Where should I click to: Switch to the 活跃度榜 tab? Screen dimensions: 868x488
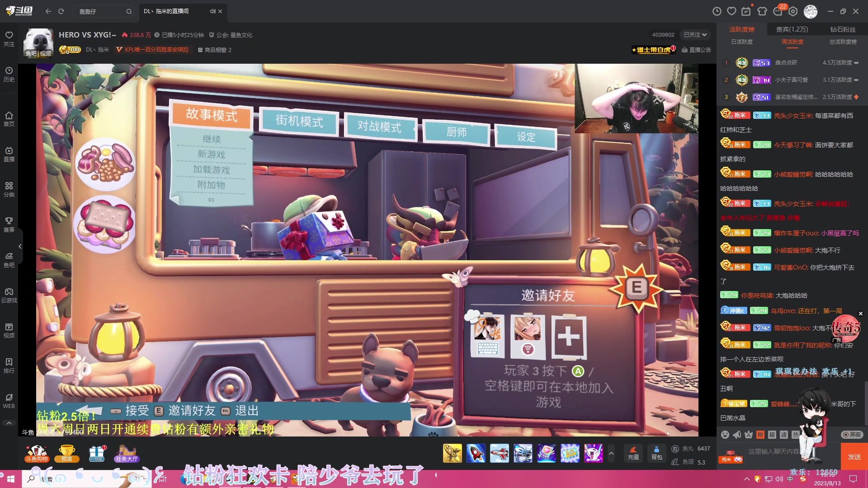coord(742,29)
